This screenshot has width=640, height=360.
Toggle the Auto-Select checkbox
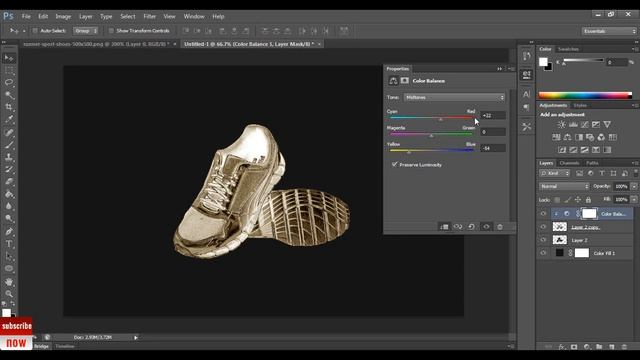tap(35, 31)
